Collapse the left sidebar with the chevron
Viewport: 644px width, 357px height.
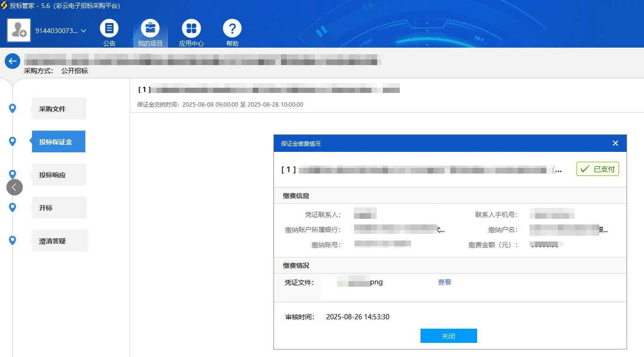coord(15,187)
